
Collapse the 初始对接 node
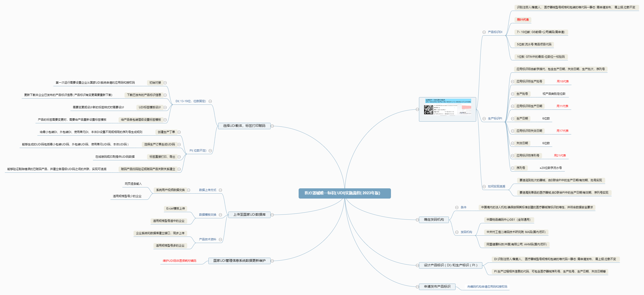tap(165, 83)
